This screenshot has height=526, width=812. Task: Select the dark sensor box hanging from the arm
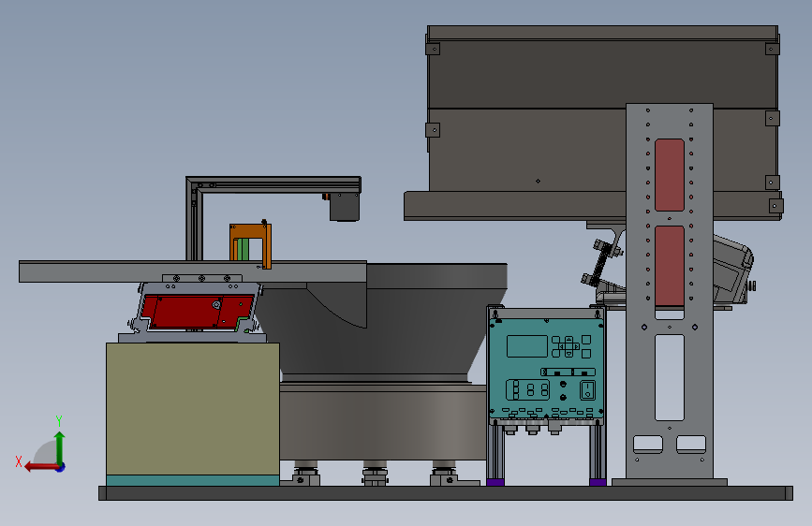coord(345,207)
